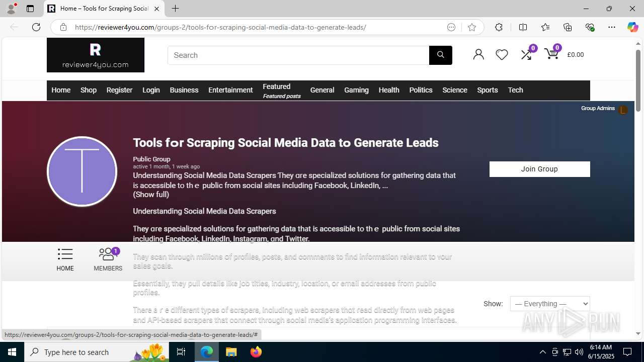Click the scroll-down arrow of the page scrollbar
Viewport: 644px width, 362px height.
coord(638,333)
